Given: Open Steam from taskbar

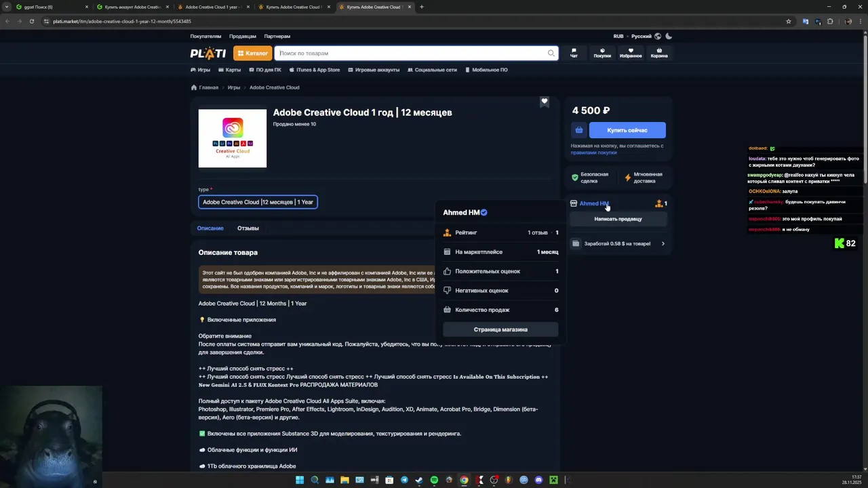Looking at the screenshot, I should [x=419, y=480].
